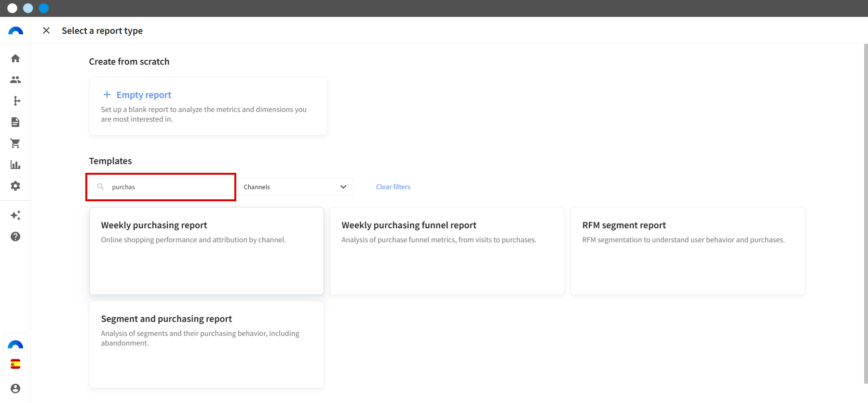Choose the Segment and purchasing report template
The image size is (868, 403).
pos(206,345)
